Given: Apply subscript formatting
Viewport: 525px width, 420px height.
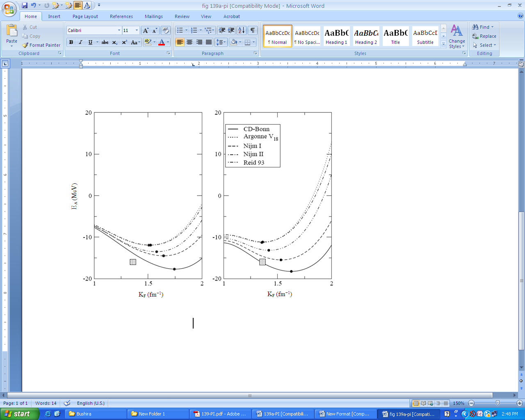Looking at the screenshot, I should click(115, 42).
